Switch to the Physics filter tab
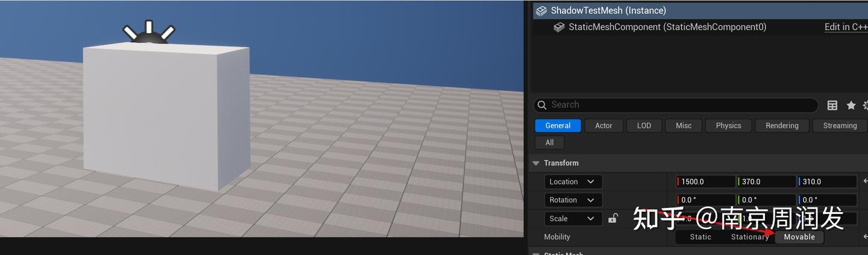Viewport: 868px width, 255px height. tap(728, 125)
